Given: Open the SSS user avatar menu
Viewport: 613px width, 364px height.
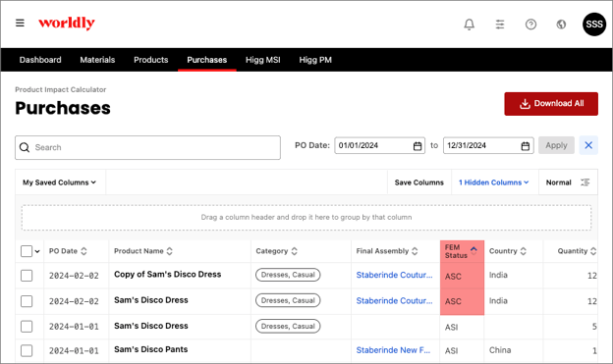Looking at the screenshot, I should click(594, 25).
